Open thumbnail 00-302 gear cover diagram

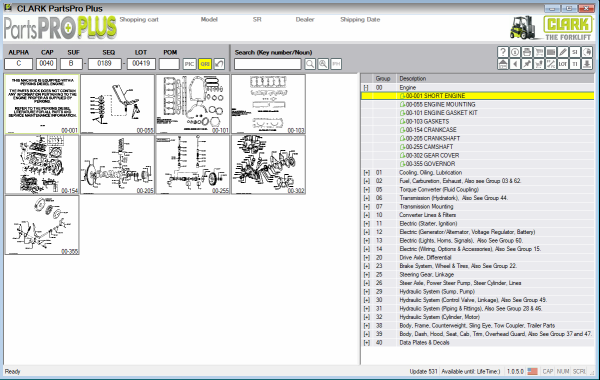[268, 165]
